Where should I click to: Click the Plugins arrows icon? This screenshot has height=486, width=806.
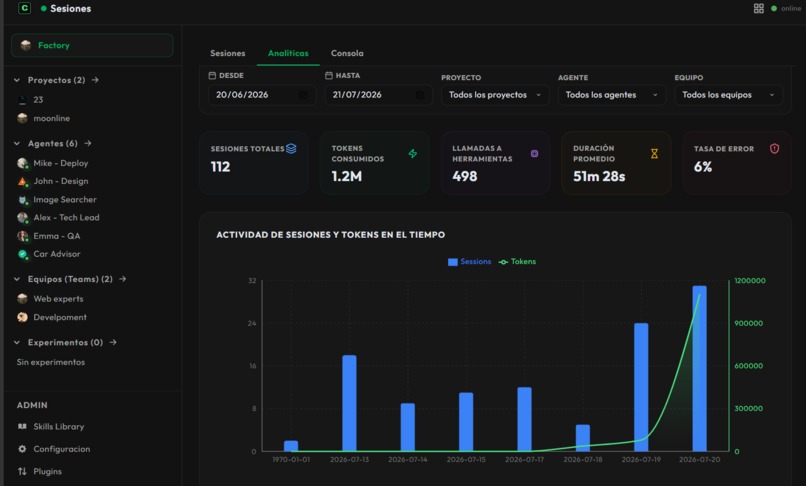(22, 471)
